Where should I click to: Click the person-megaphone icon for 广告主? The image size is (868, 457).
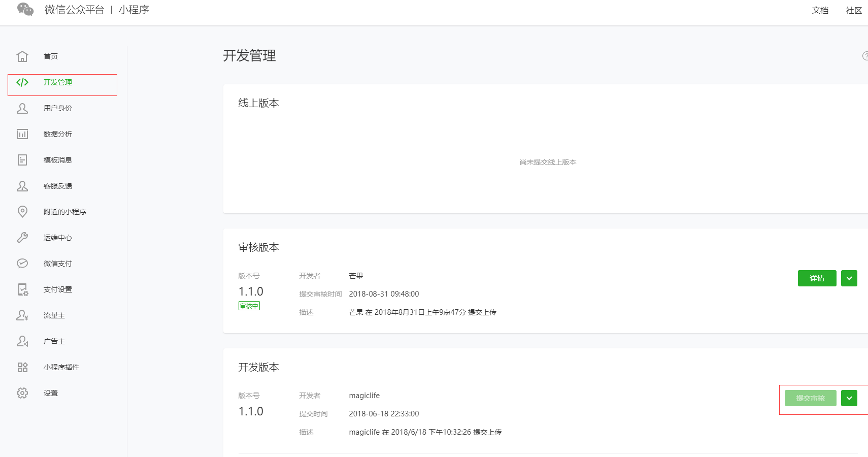pyautogui.click(x=22, y=341)
